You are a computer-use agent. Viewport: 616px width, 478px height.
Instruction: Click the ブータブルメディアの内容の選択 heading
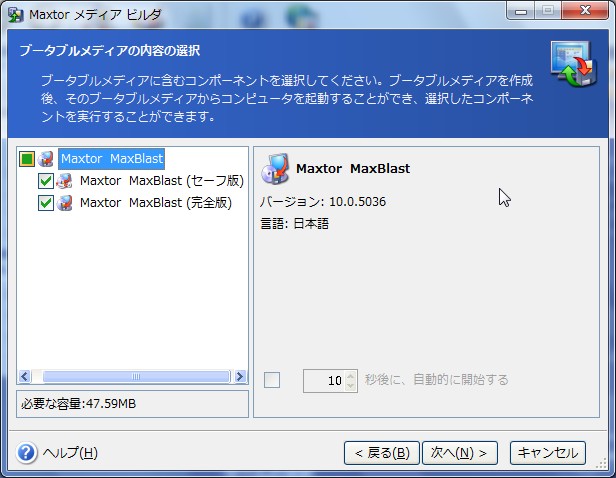110,51
